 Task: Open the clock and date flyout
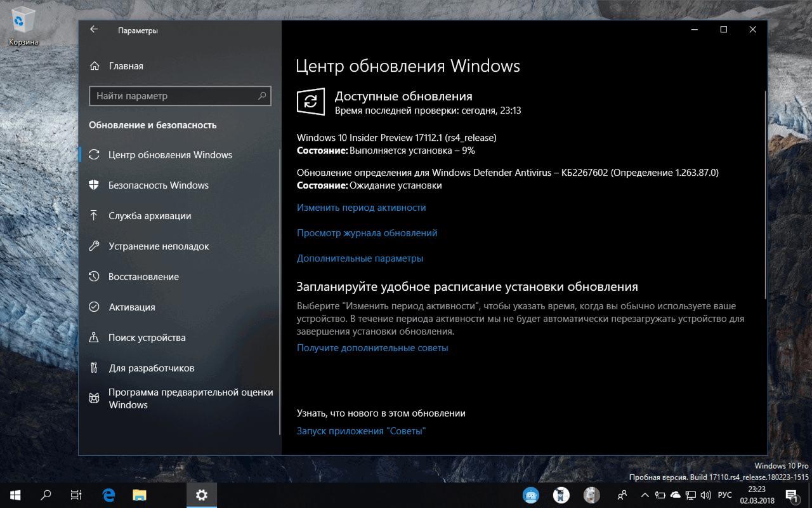[756, 495]
